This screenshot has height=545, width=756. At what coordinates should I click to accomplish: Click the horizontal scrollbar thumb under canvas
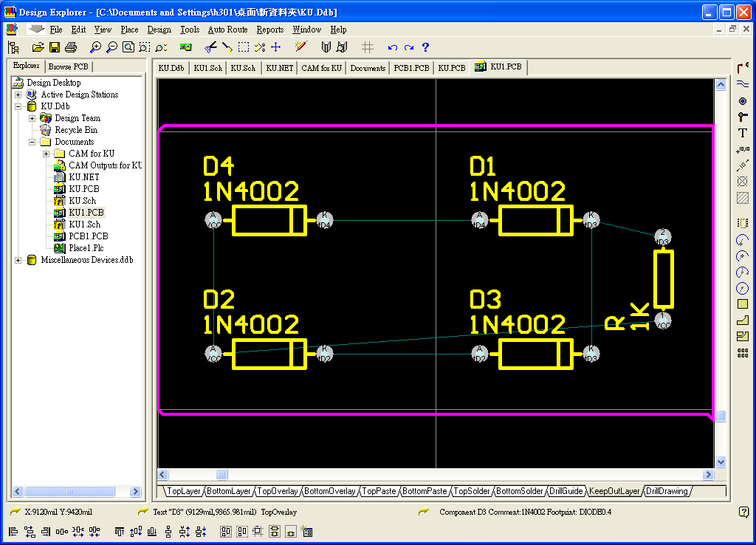click(221, 475)
